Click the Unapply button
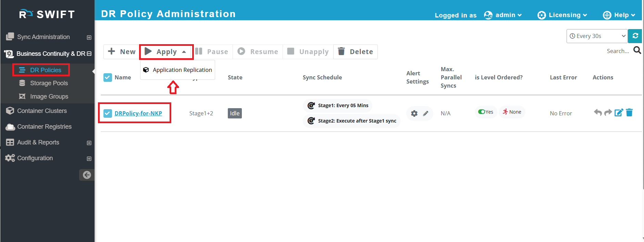The width and height of the screenshot is (644, 242). pos(308,52)
